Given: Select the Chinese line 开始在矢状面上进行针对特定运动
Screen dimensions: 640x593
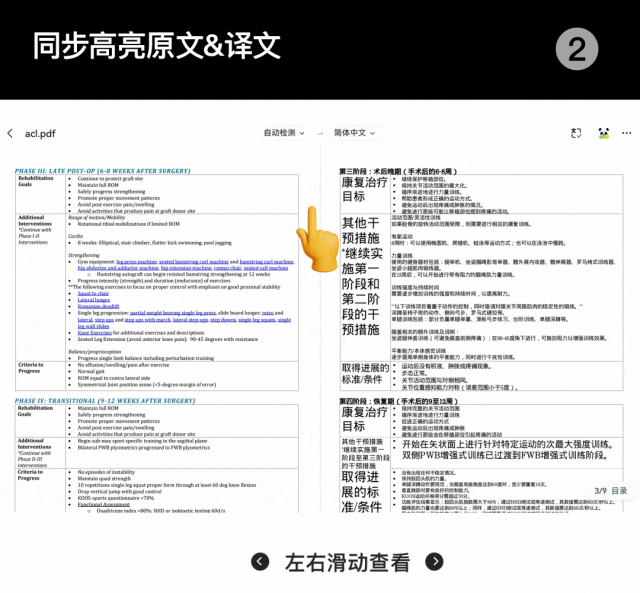Looking at the screenshot, I should click(508, 444).
